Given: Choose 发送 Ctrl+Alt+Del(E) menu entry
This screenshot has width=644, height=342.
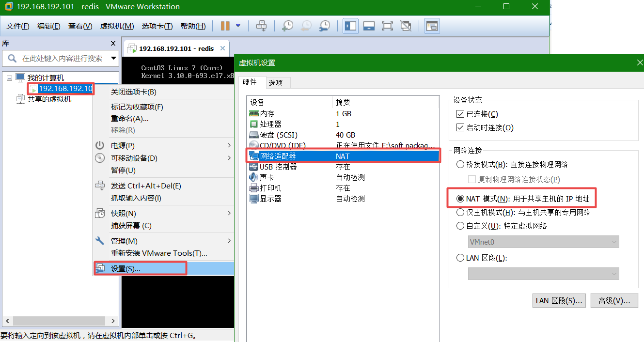Looking at the screenshot, I should click(163, 186).
